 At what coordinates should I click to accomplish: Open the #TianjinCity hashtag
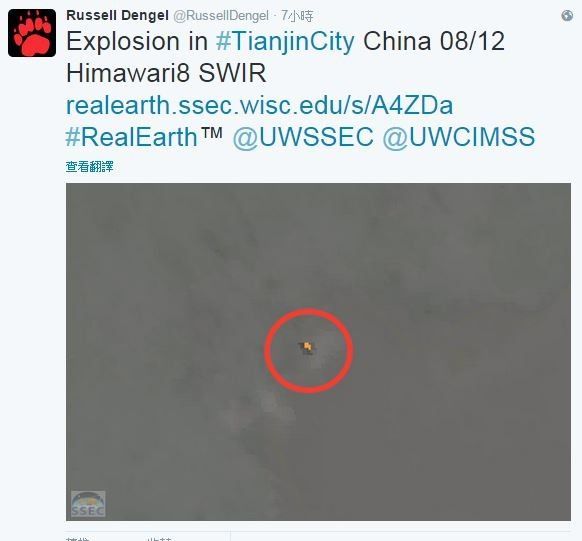(285, 41)
